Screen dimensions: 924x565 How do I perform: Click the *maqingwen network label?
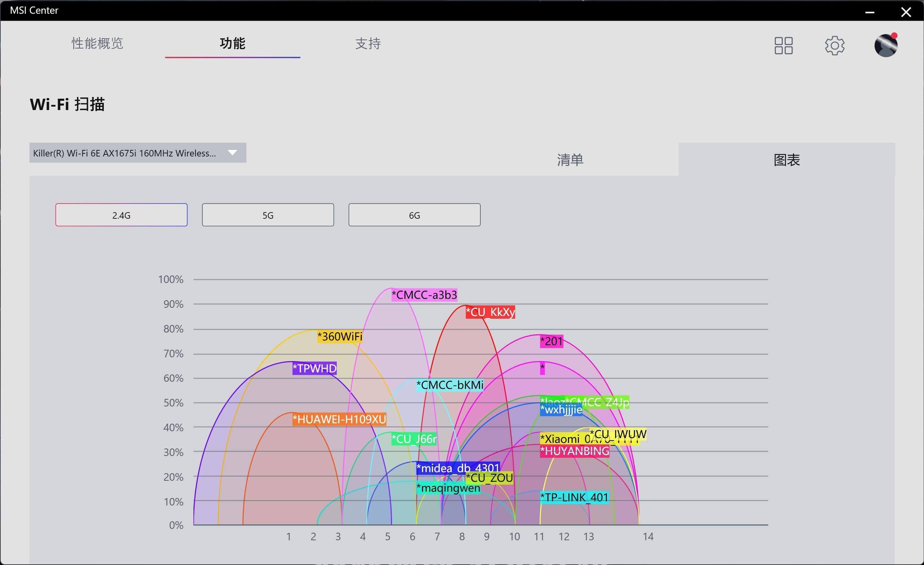(x=448, y=488)
